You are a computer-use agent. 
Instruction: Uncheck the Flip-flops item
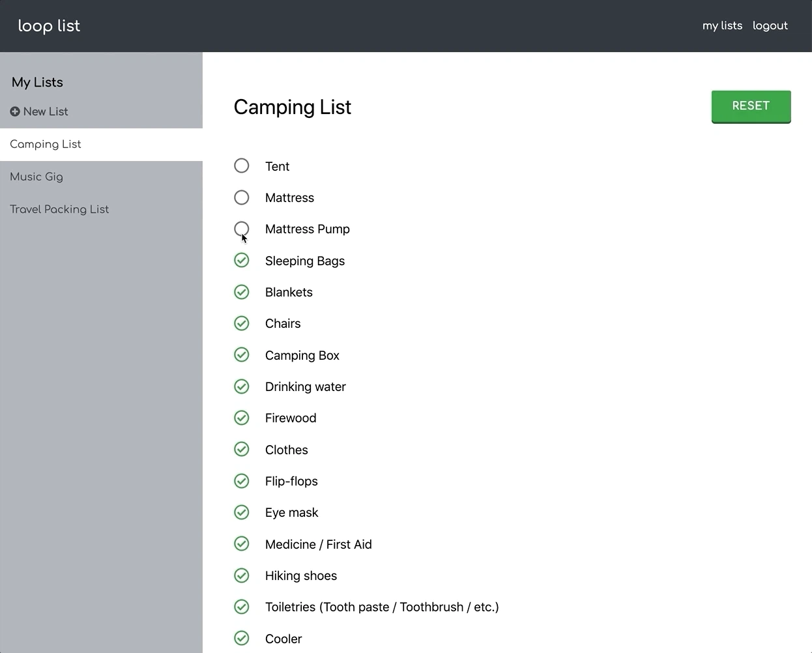pos(242,481)
